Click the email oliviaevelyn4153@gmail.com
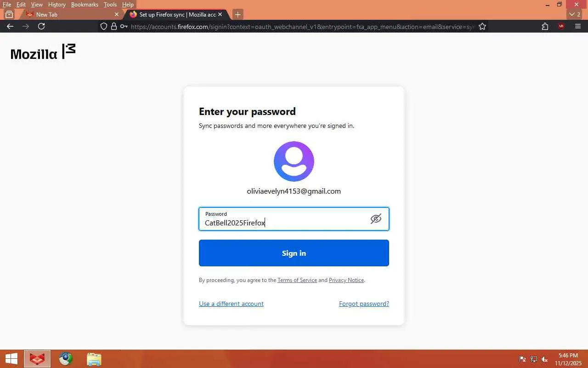This screenshot has width=588, height=368. 294,191
